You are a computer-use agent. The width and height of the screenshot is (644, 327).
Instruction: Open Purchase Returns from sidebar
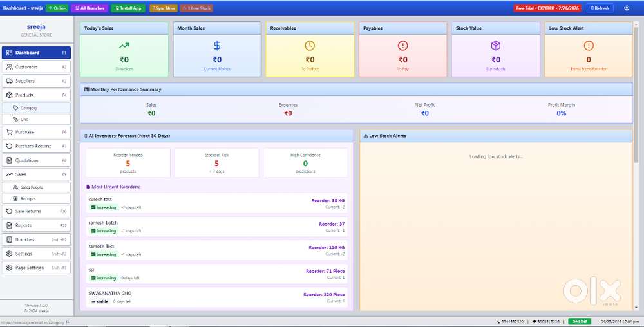pos(35,146)
